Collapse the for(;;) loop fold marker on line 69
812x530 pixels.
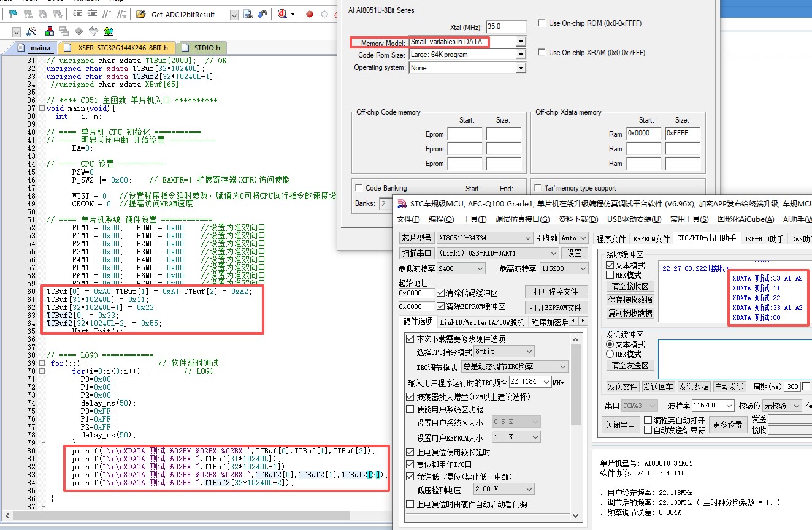click(42, 363)
